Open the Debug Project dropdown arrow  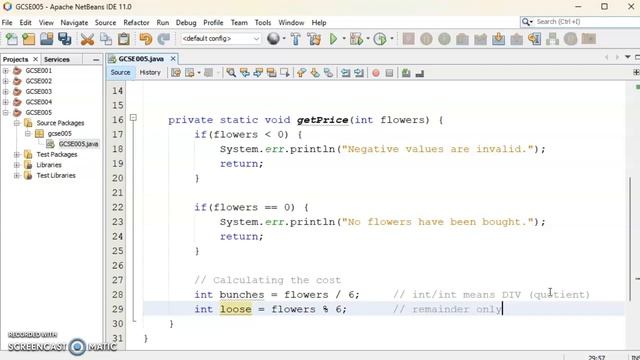pyautogui.click(x=368, y=39)
